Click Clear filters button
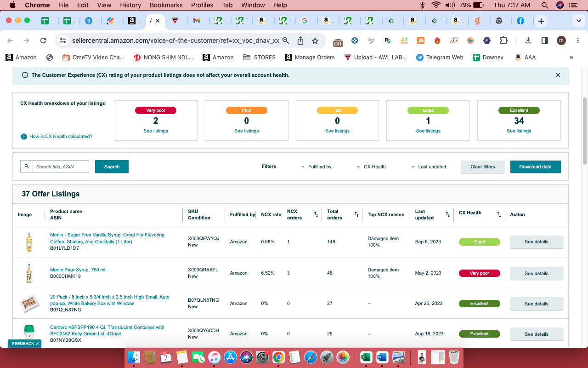 pos(483,167)
